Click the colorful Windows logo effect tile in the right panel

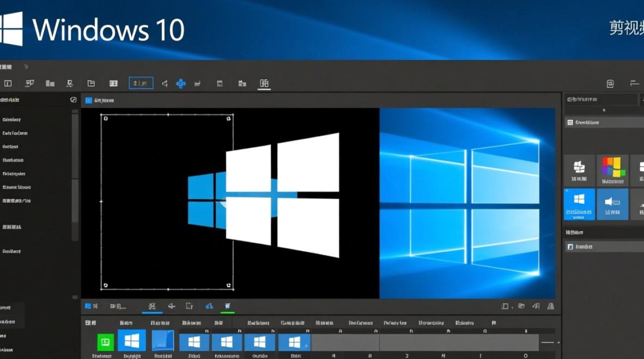point(612,170)
